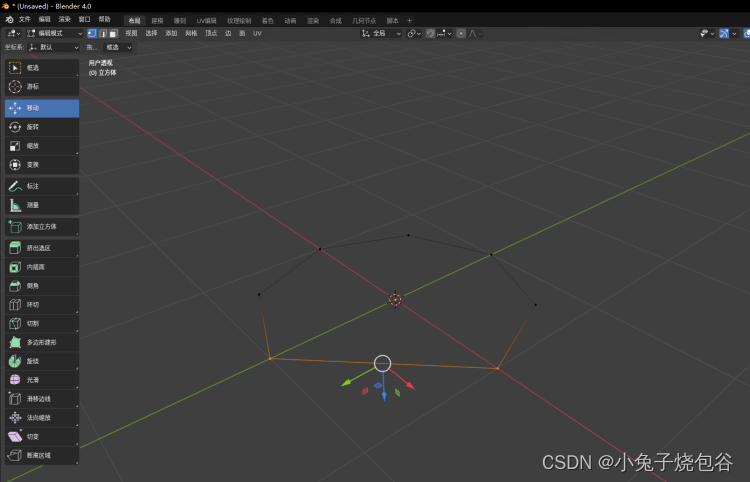This screenshot has width=750, height=482.
Task: Enable face select mode
Action: (x=113, y=33)
